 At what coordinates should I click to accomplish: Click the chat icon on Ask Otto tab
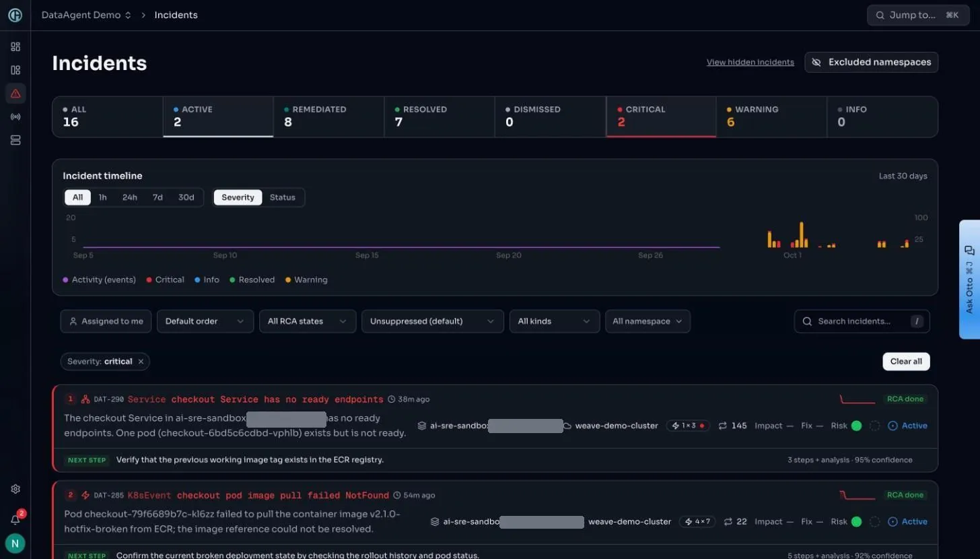pyautogui.click(x=969, y=250)
